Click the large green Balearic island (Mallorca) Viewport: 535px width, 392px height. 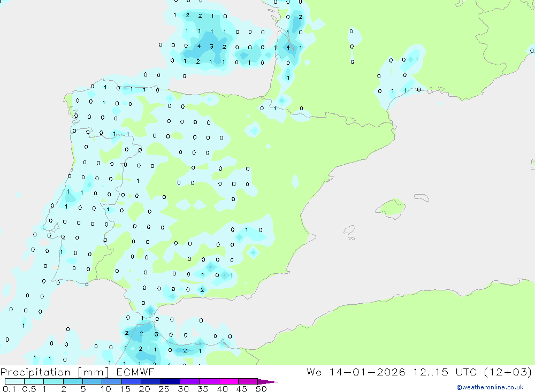click(x=392, y=208)
